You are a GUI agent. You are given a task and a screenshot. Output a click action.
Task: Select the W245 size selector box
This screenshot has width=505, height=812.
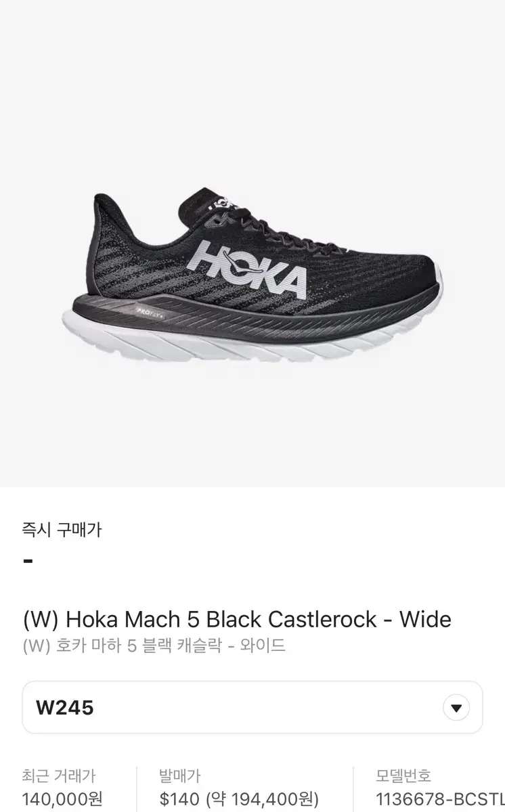tap(252, 708)
